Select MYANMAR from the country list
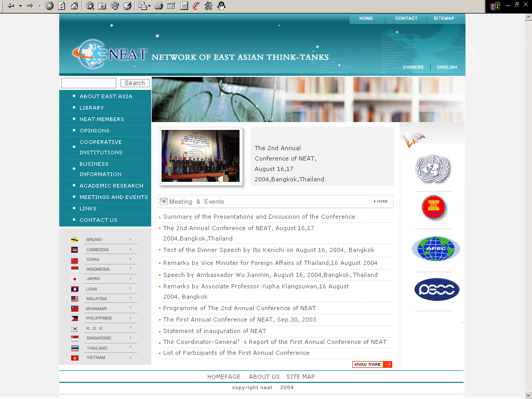This screenshot has height=399, width=532. coord(96,309)
